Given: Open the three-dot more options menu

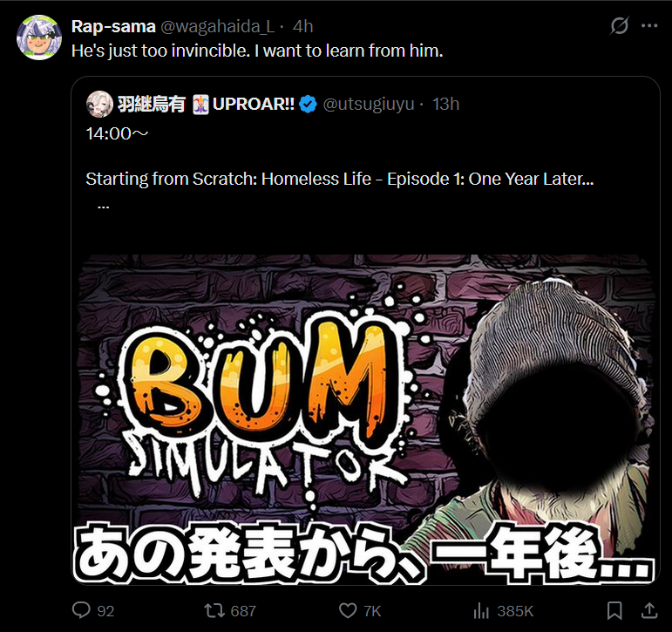Looking at the screenshot, I should 649,26.
